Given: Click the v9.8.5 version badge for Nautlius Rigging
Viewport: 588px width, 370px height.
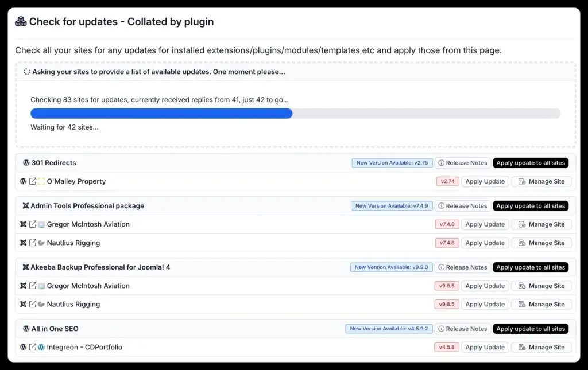Looking at the screenshot, I should pyautogui.click(x=447, y=304).
